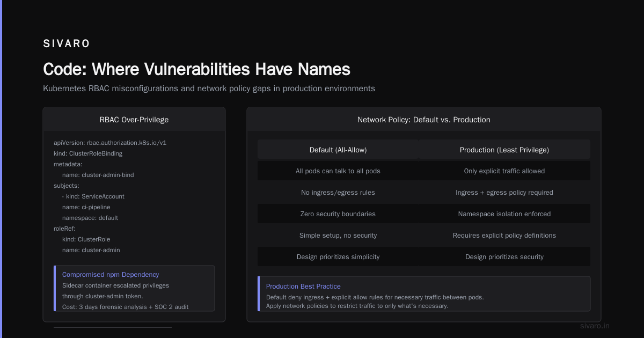
Task: Click the '- kind: ServiceAccount' line
Action: [x=93, y=196]
